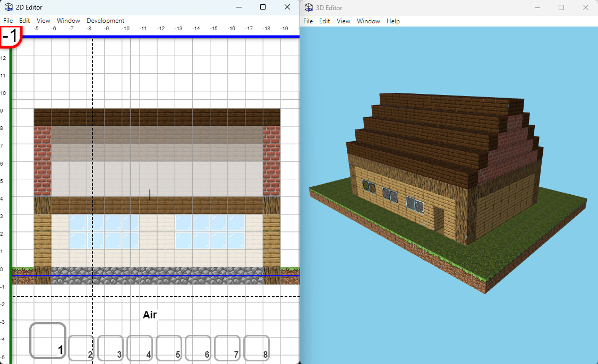Select hotbar slot 3
598x364 pixels.
[110, 348]
